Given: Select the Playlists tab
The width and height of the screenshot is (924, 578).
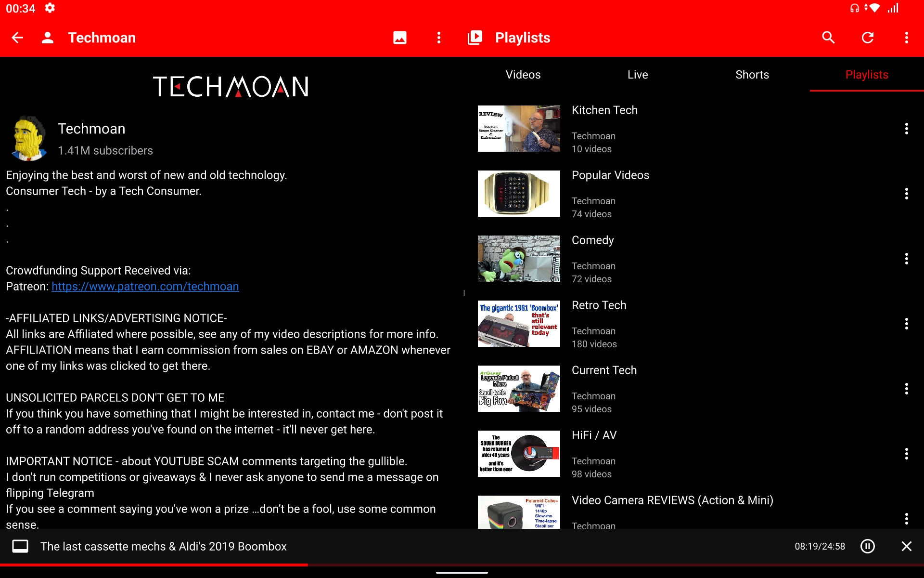Looking at the screenshot, I should click(x=867, y=75).
